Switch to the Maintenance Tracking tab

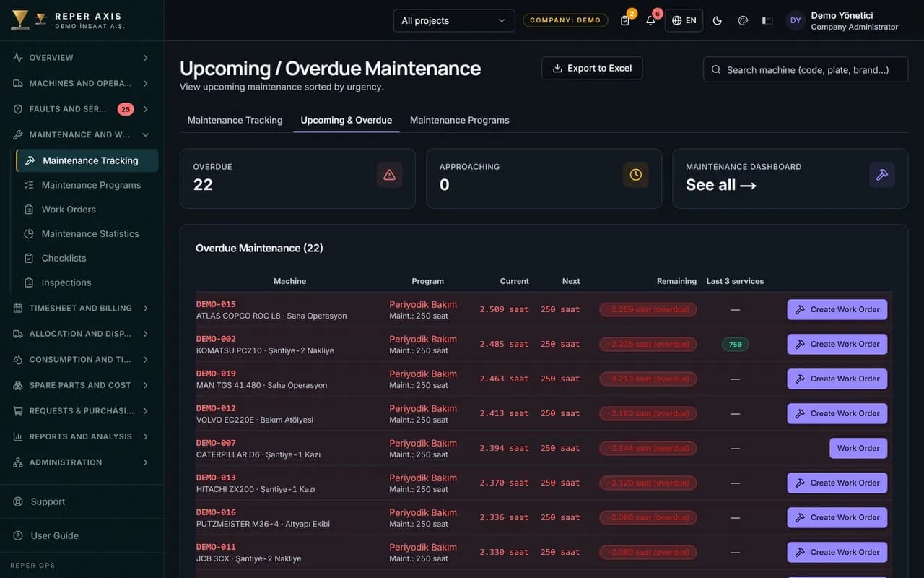235,120
